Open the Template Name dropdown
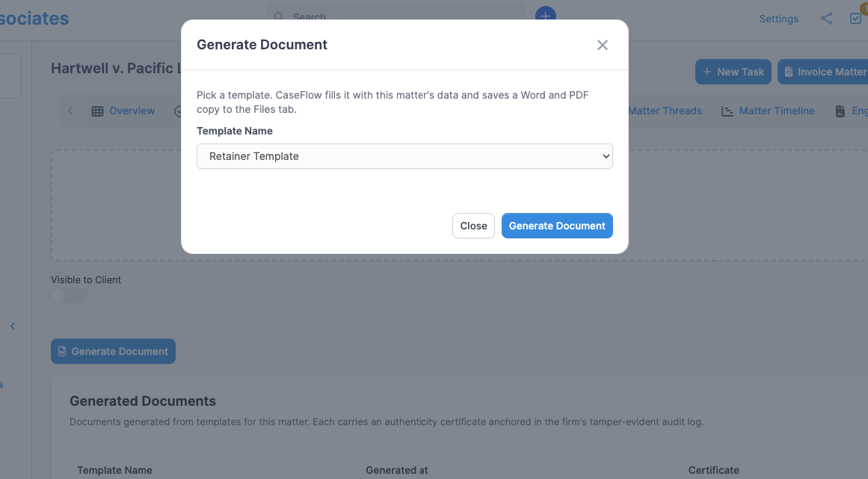 pos(404,156)
